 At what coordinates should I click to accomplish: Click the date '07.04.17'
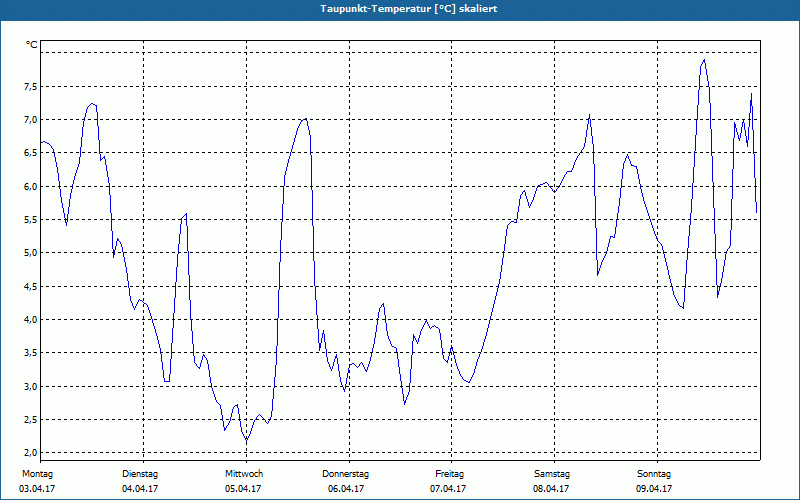tap(448, 489)
